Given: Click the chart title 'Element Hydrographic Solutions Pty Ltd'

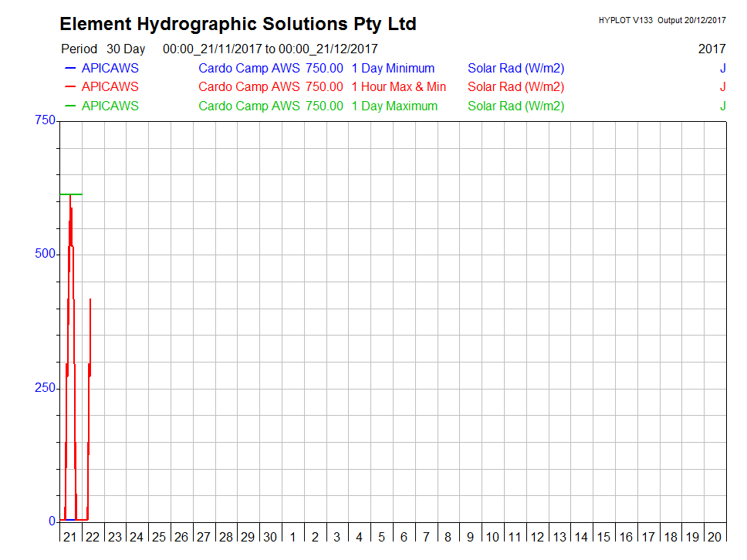Looking at the screenshot, I should (238, 25).
